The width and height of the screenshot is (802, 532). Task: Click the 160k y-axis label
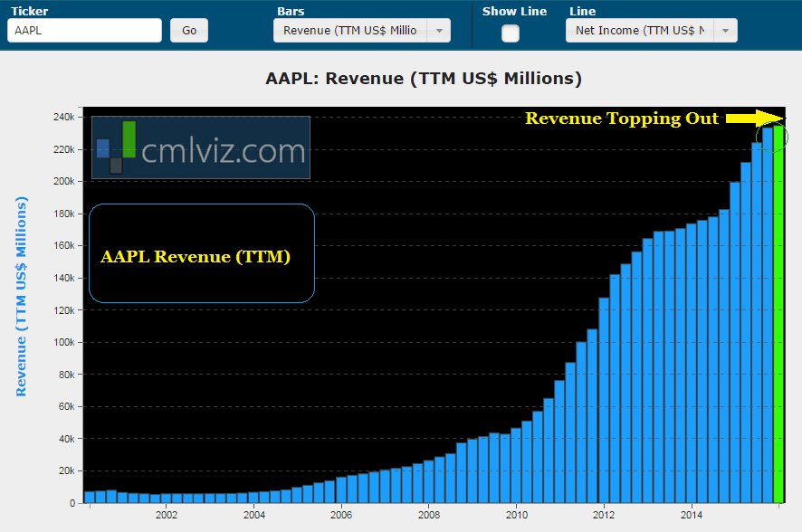(x=64, y=246)
